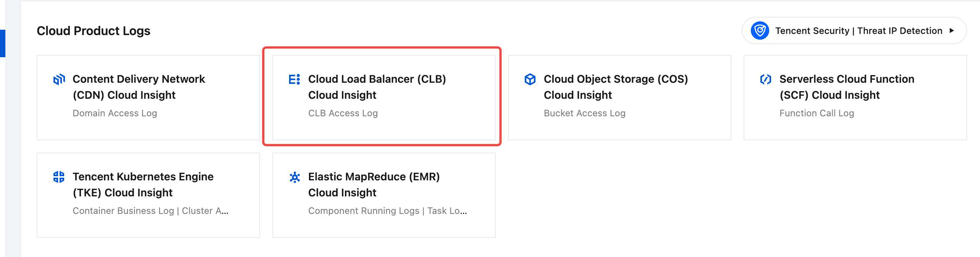Viewport: 980px width, 257px height.
Task: Open Tencent Security Threat IP Detection
Action: pos(859,31)
